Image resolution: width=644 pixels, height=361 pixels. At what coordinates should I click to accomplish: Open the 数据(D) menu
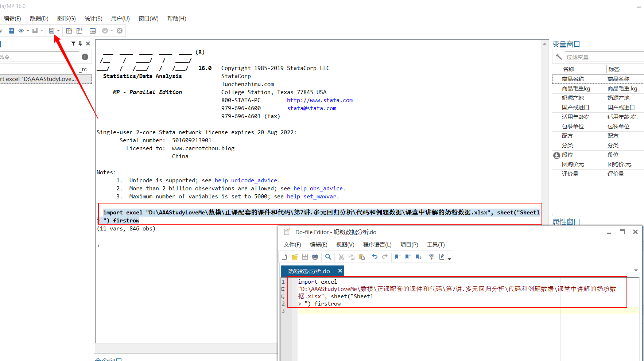(39, 19)
